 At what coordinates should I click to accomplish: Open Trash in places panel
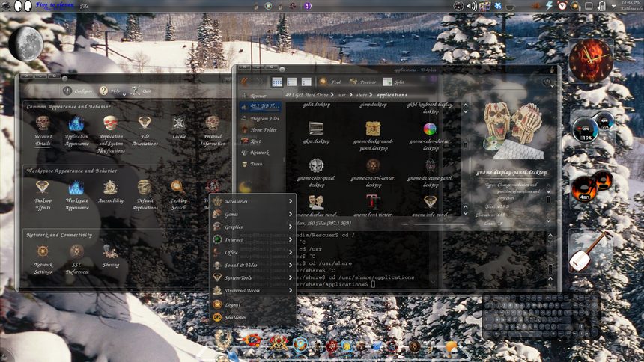[261, 164]
